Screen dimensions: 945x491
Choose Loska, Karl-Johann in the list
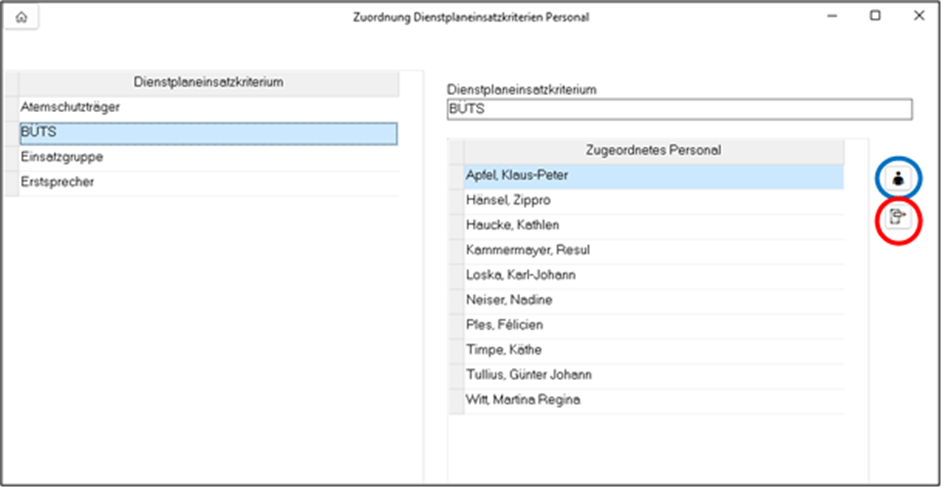pyautogui.click(x=653, y=275)
